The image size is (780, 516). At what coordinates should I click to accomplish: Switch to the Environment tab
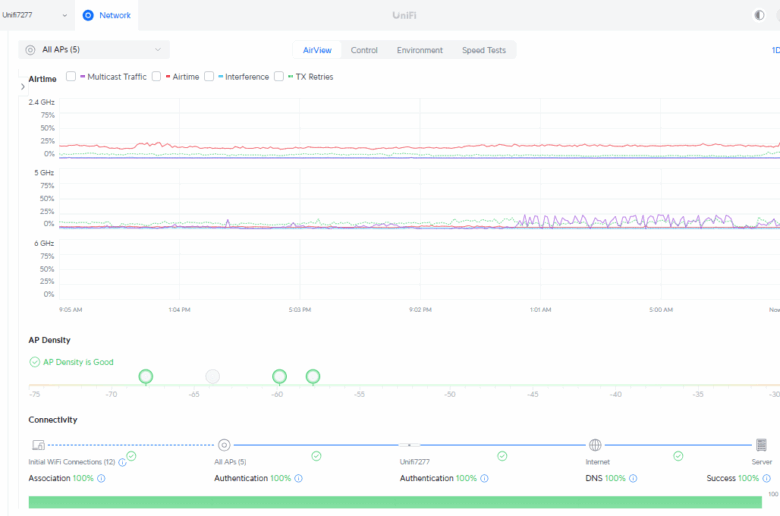[419, 50]
